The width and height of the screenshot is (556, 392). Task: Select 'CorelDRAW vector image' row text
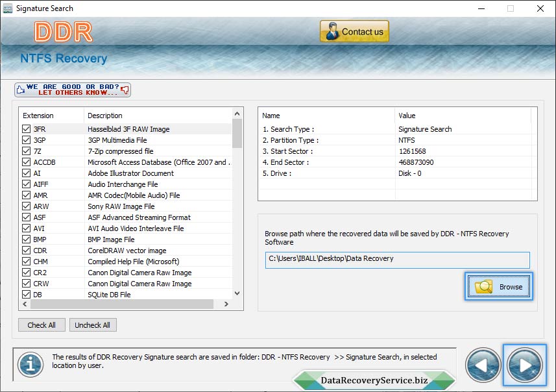tap(127, 250)
